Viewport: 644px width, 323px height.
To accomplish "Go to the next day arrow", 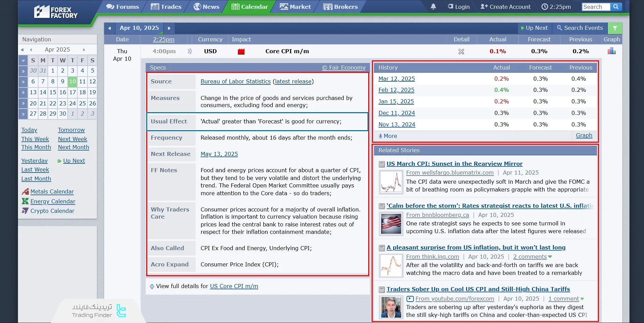I will click(169, 28).
